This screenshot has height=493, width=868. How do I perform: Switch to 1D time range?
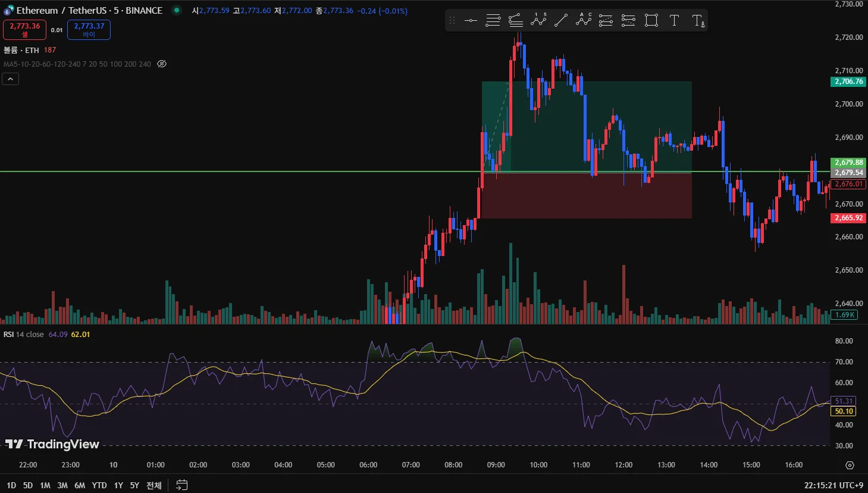tap(11, 485)
